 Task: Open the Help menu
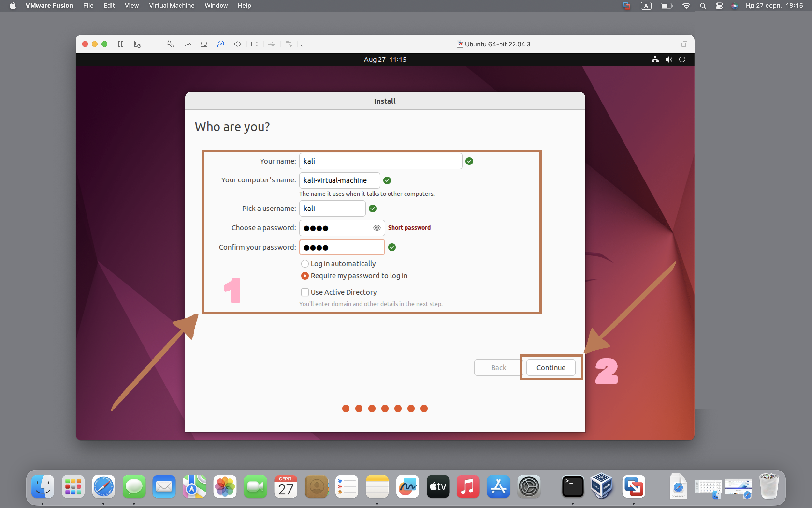[244, 6]
